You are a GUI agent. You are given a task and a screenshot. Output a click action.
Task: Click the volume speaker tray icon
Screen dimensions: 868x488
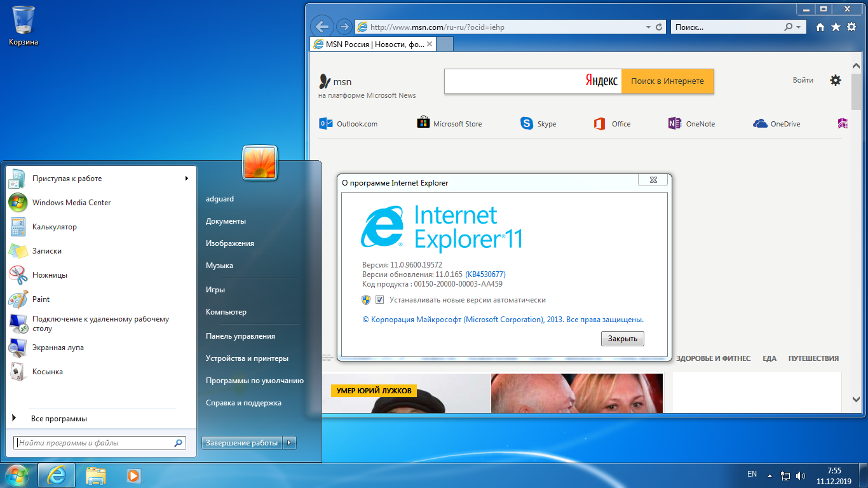point(801,475)
